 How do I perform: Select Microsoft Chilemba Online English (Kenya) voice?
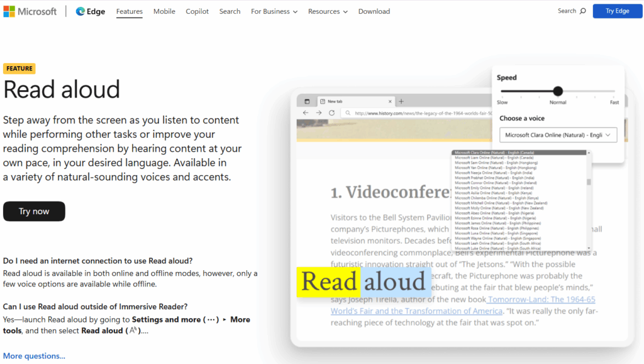[x=519, y=198]
